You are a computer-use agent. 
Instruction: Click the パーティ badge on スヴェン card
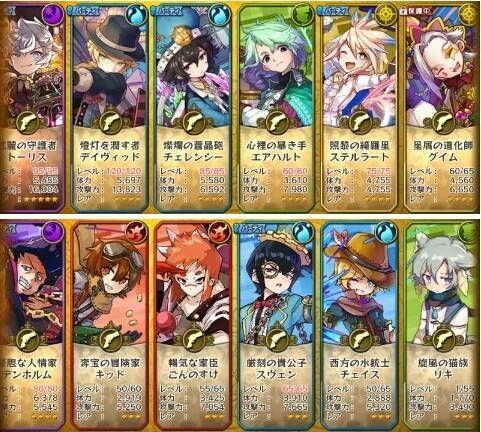250,228
